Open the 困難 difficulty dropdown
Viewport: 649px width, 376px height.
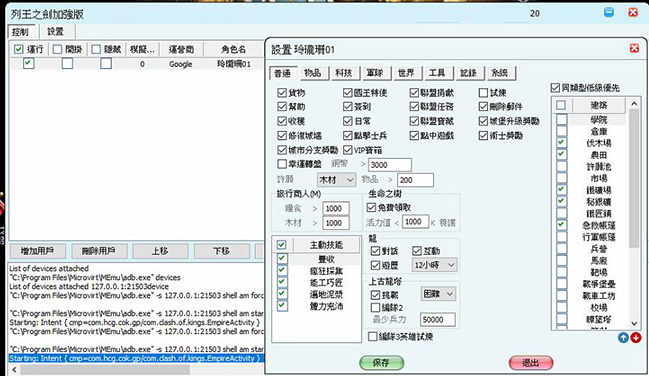[x=438, y=294]
